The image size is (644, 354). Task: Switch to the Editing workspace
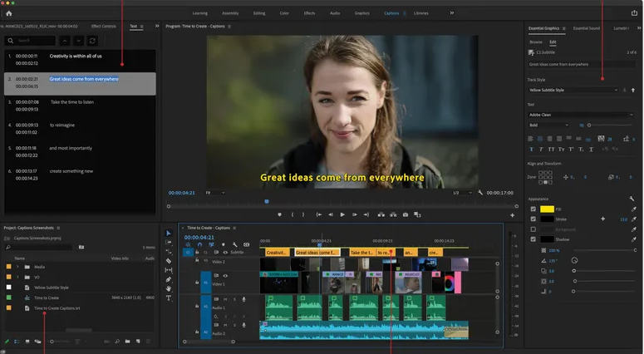tap(258, 13)
